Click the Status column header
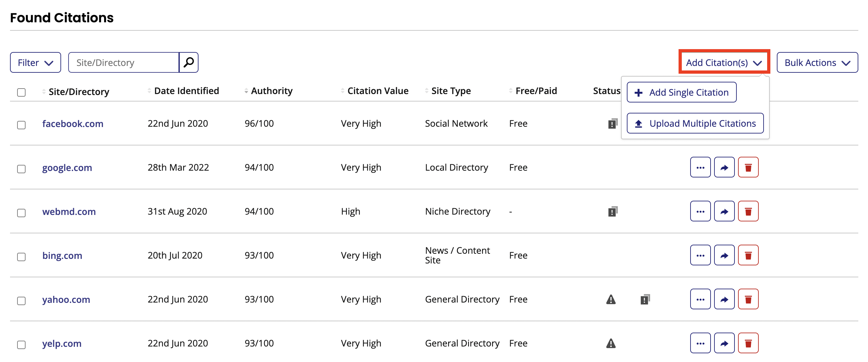 tap(606, 90)
